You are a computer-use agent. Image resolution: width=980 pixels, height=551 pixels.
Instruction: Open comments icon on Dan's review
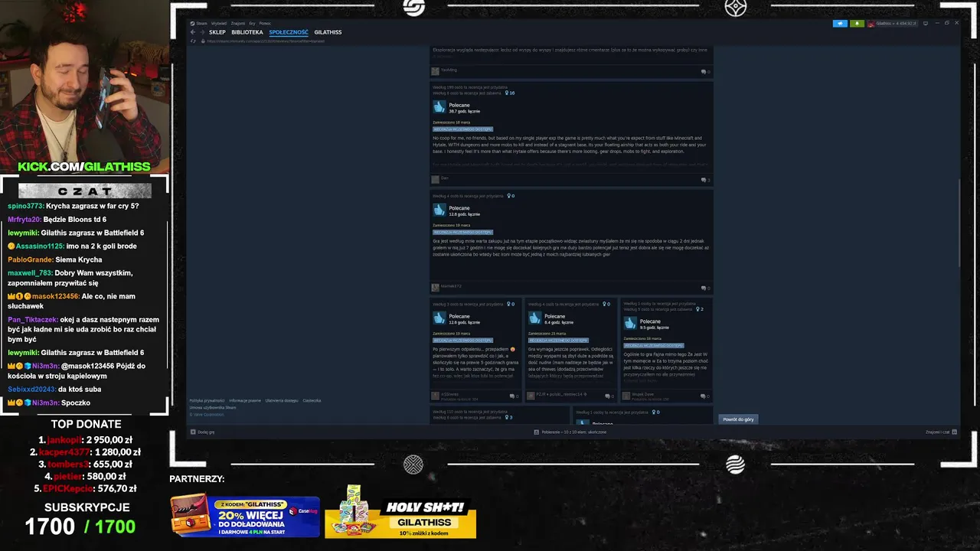[x=705, y=180]
